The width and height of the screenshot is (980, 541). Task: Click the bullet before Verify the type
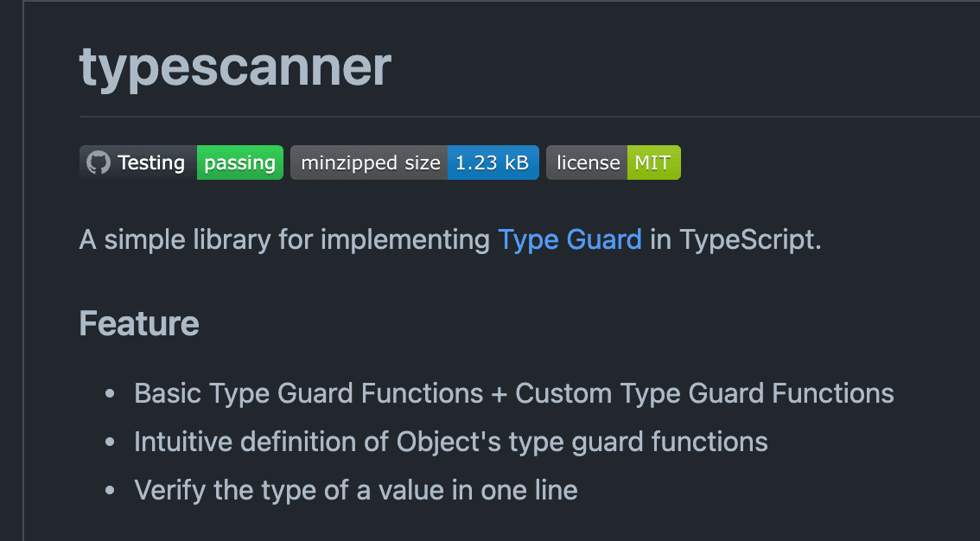pos(110,490)
